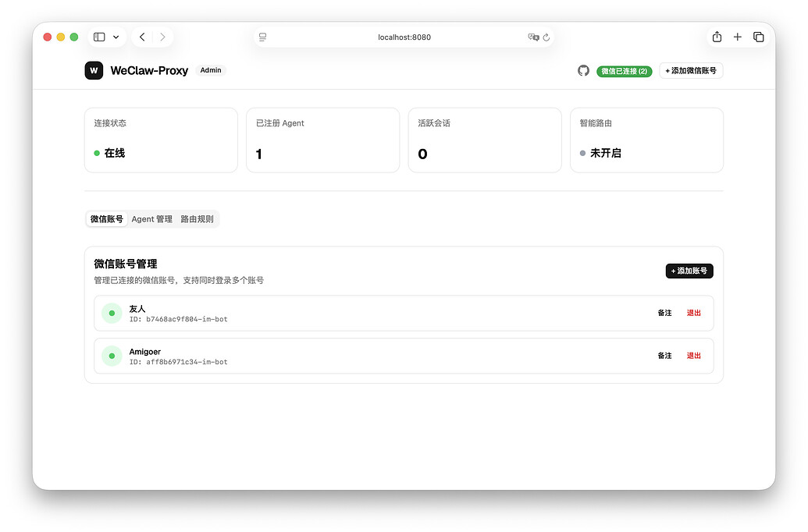Switch to the 路由规则 tab
The image size is (808, 532).
197,219
